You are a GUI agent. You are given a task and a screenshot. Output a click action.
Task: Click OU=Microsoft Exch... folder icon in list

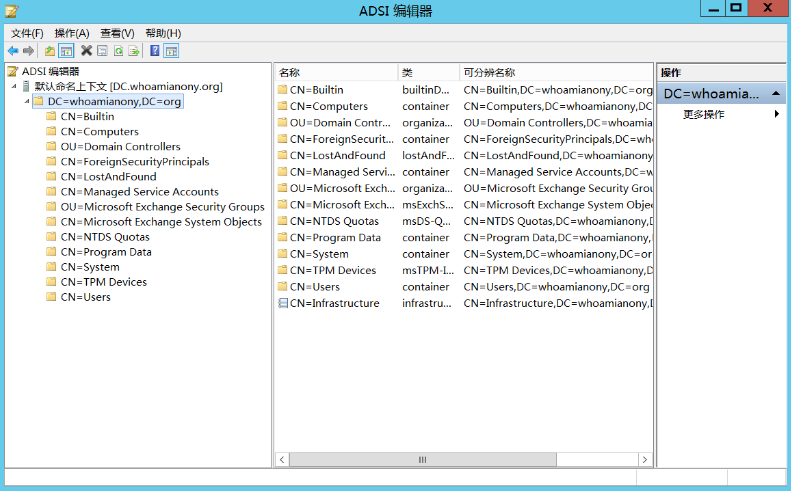tap(282, 188)
